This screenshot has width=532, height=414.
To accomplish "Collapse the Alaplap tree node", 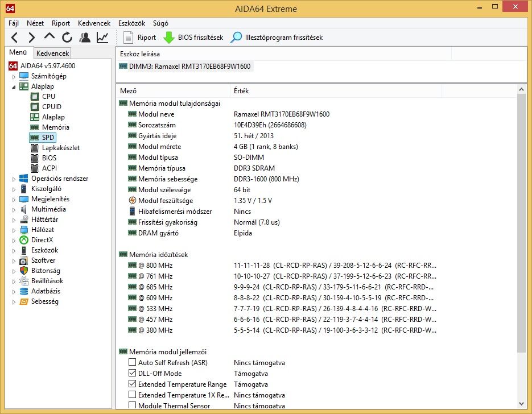I will [14, 87].
